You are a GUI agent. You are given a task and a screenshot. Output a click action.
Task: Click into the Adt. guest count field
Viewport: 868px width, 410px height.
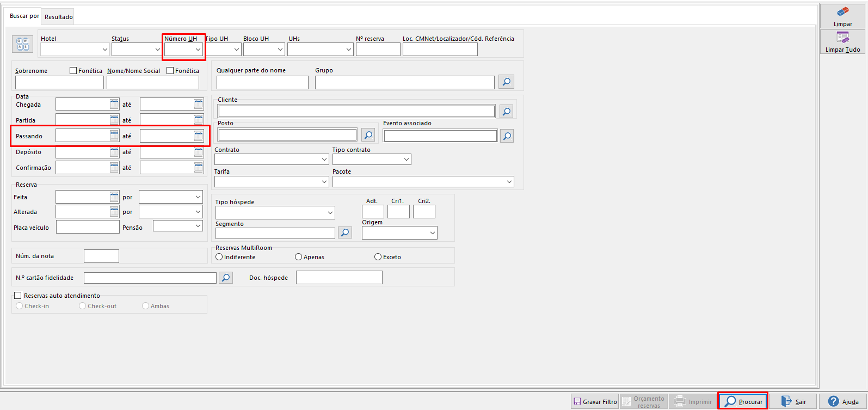pyautogui.click(x=373, y=211)
